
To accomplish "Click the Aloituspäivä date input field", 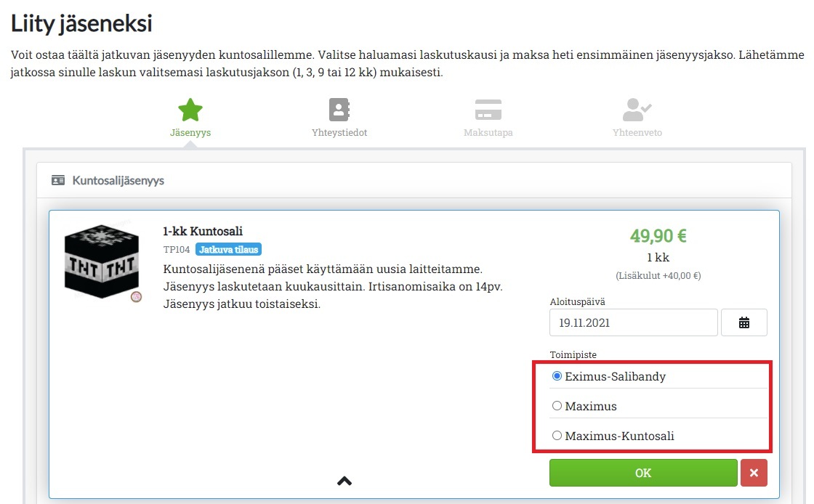I will (633, 323).
